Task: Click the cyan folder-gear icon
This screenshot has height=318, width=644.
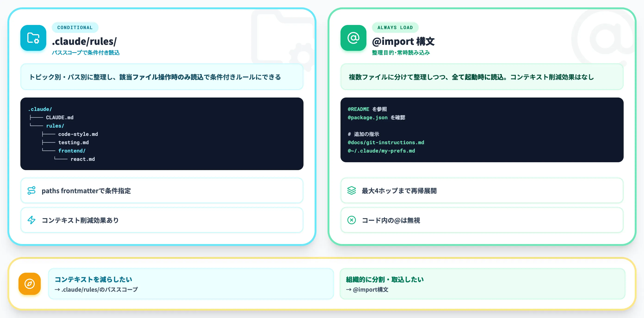Action: (33, 38)
